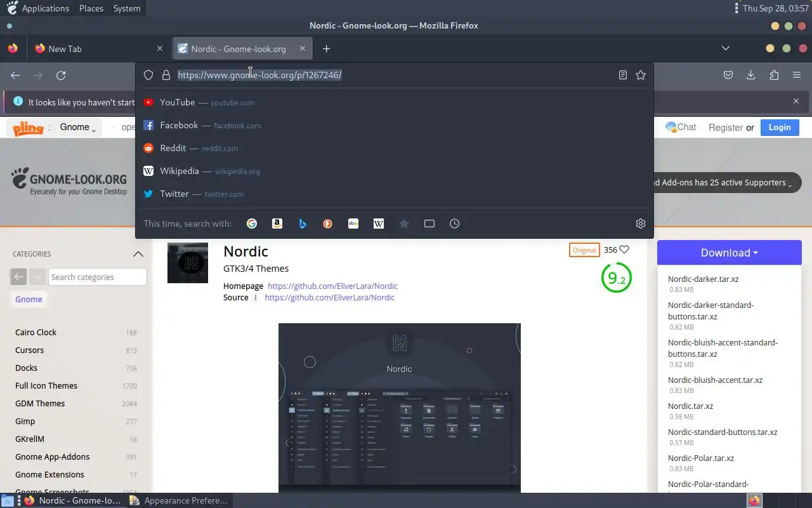Focus the URL address field
812x508 pixels.
(x=393, y=75)
